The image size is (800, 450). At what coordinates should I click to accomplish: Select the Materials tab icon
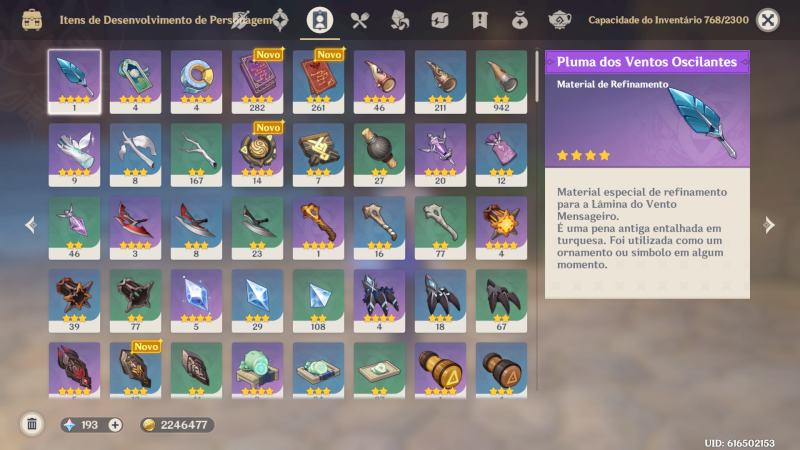[399, 20]
